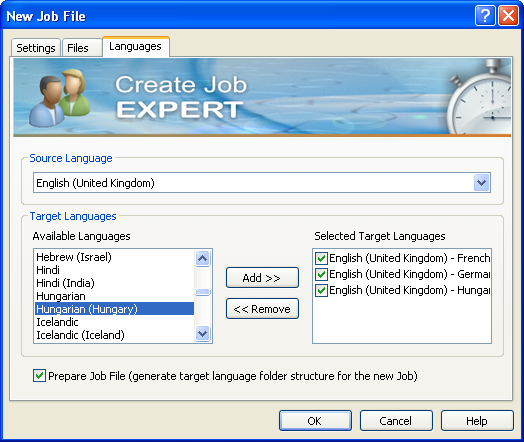Viewport: 524px width, 442px height.
Task: Click the available languages scroll down arrow
Action: 203,333
